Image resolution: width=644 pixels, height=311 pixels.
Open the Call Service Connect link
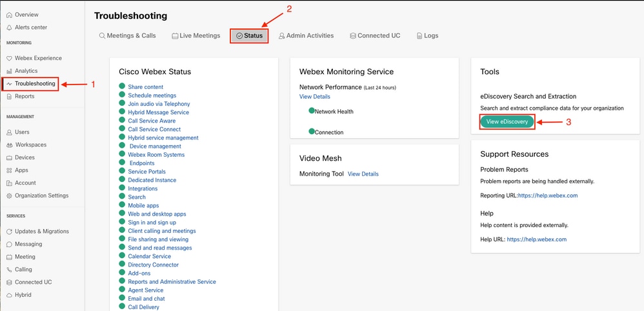pos(154,130)
